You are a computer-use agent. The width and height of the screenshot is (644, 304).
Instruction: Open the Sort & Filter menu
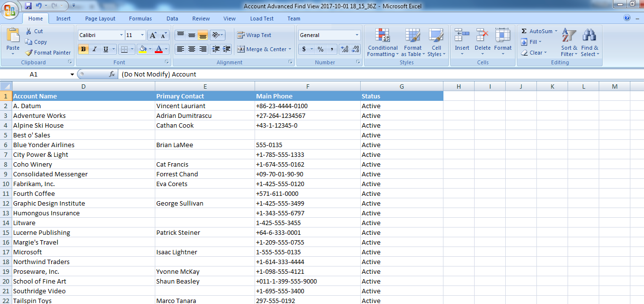coord(569,42)
